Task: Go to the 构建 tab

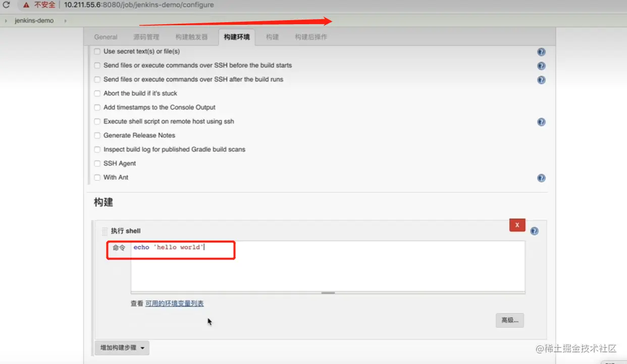Action: coord(273,37)
